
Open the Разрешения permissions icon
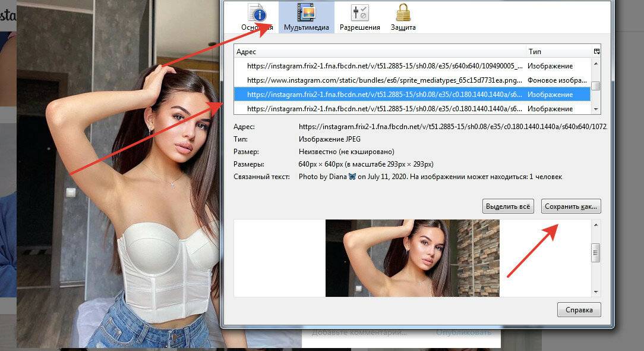click(x=359, y=17)
